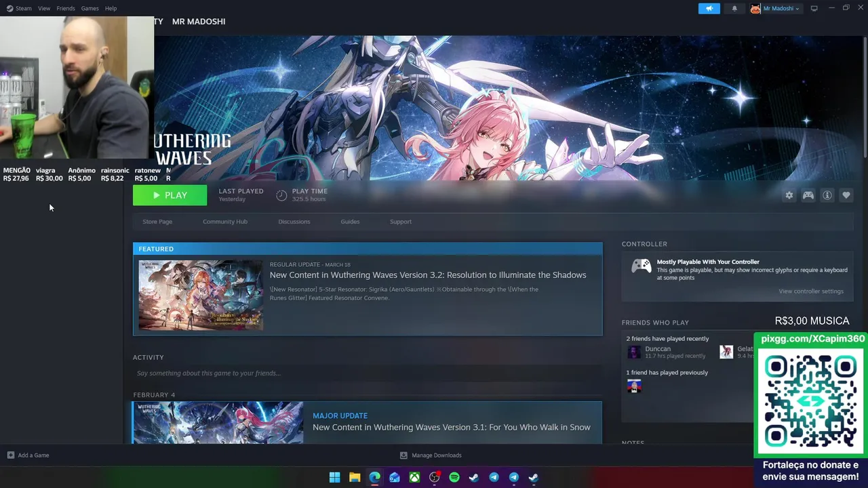Image resolution: width=868 pixels, height=488 pixels.
Task: Open the Windows Start menu
Action: click(334, 477)
